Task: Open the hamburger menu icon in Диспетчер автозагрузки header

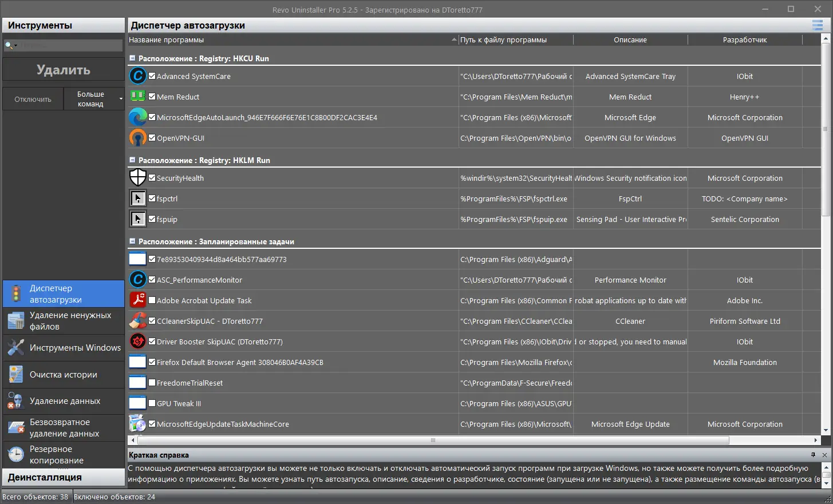Action: tap(817, 25)
